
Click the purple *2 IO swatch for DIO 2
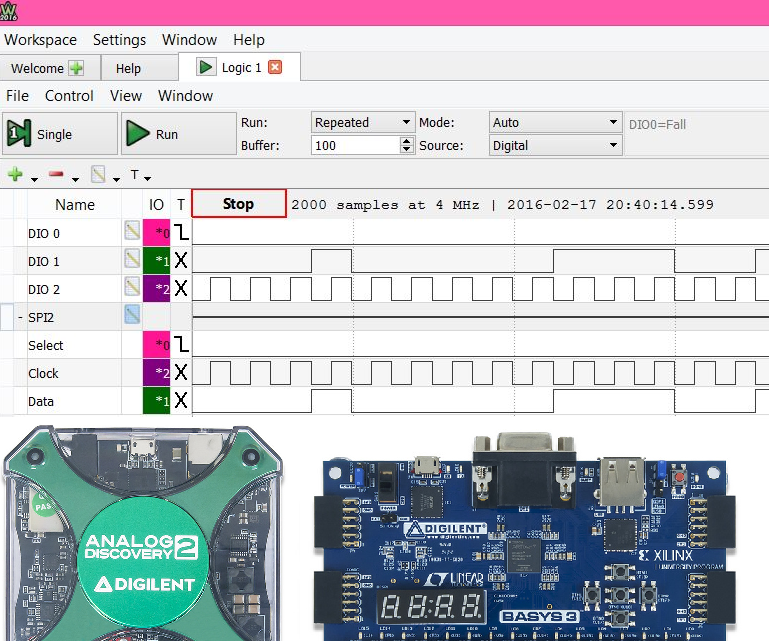[156, 288]
